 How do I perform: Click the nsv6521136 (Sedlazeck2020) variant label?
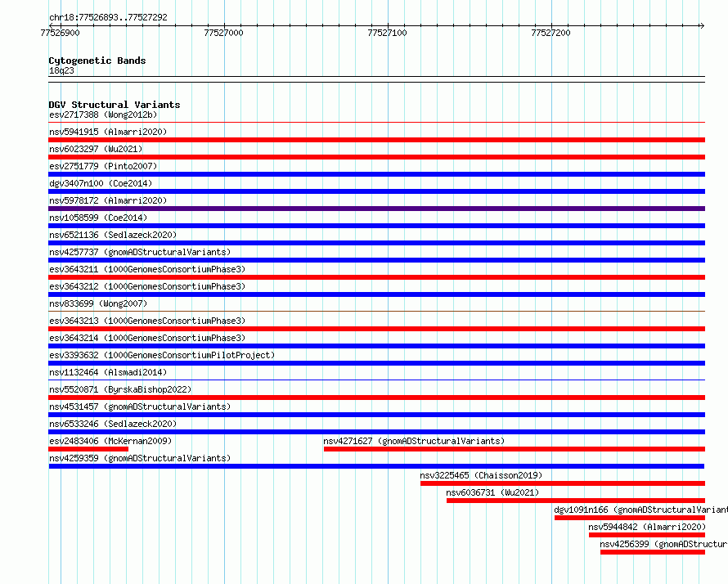coord(113,235)
